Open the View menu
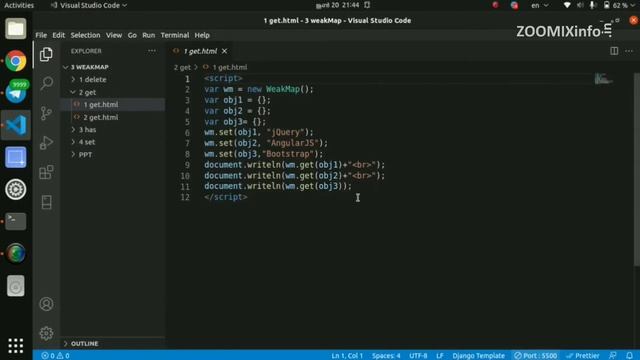Image resolution: width=640 pixels, height=360 pixels. (114, 35)
